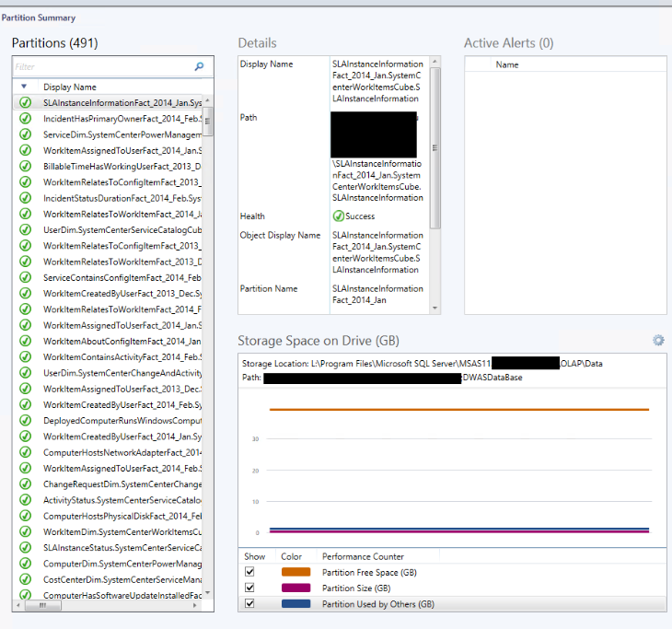This screenshot has width=672, height=629.
Task: Click green check icon beside CostCenterDim row
Action: click(x=26, y=579)
